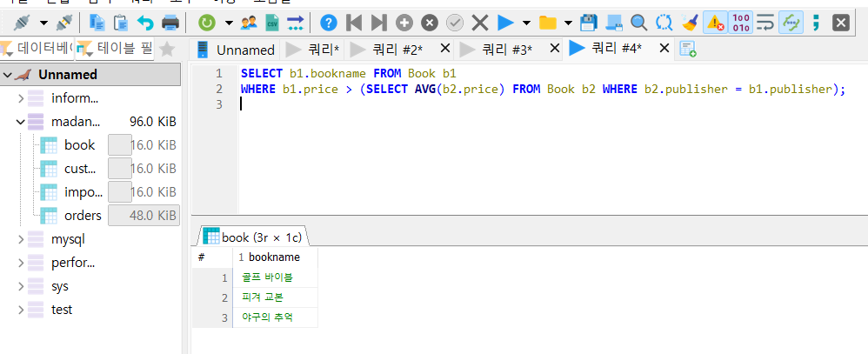Click the database filter field

click(x=37, y=49)
